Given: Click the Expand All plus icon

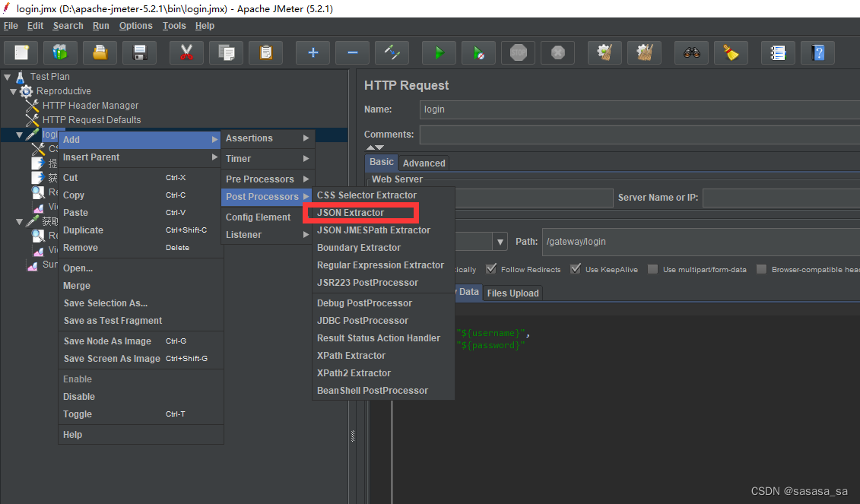Looking at the screenshot, I should (x=313, y=52).
